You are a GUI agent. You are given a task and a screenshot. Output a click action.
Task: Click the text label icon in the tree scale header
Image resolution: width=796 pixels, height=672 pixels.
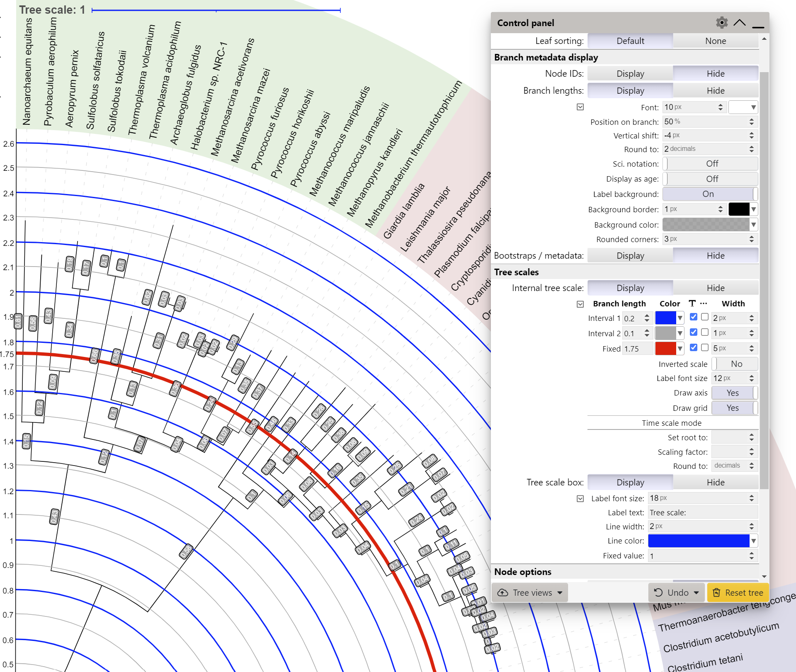point(692,303)
